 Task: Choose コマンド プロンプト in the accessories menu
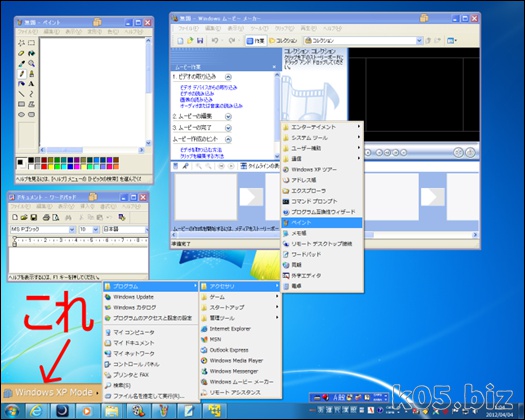pyautogui.click(x=322, y=201)
